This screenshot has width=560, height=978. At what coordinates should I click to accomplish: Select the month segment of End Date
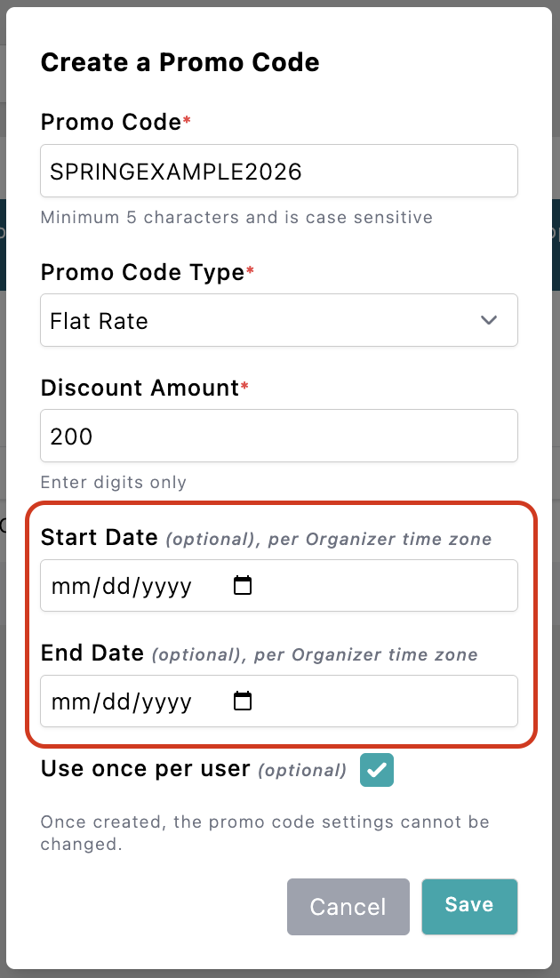[65, 702]
